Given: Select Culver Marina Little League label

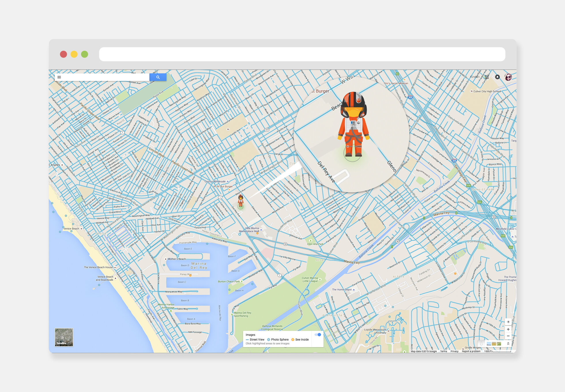Looking at the screenshot, I should click(x=310, y=280).
